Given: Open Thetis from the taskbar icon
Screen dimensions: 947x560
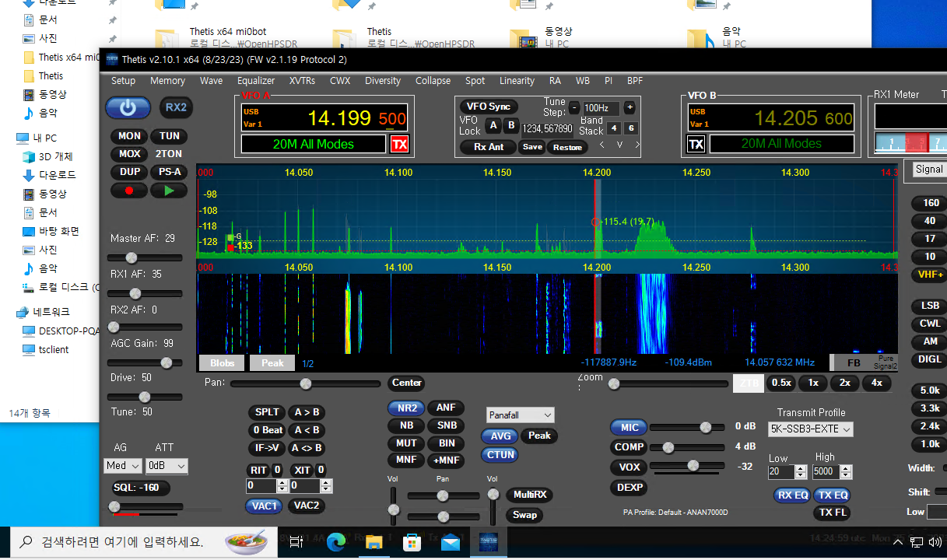Looking at the screenshot, I should [x=488, y=542].
